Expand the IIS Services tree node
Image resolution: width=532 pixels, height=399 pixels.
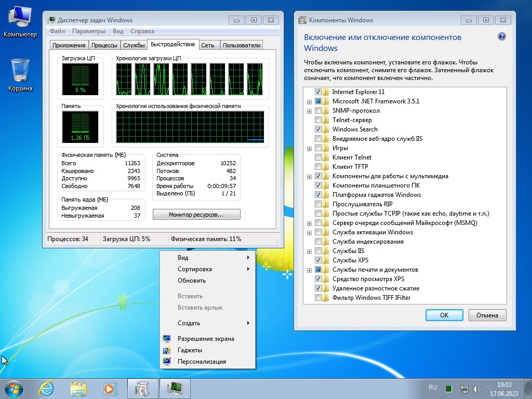(x=309, y=251)
